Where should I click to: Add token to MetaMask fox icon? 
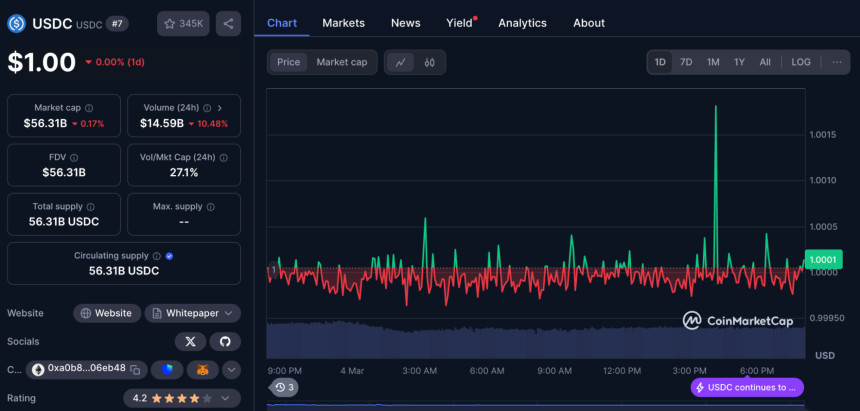pyautogui.click(x=203, y=369)
